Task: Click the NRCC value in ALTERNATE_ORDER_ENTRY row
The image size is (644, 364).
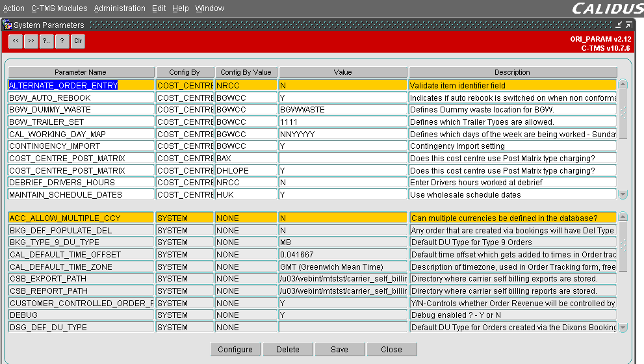Action: (x=246, y=85)
